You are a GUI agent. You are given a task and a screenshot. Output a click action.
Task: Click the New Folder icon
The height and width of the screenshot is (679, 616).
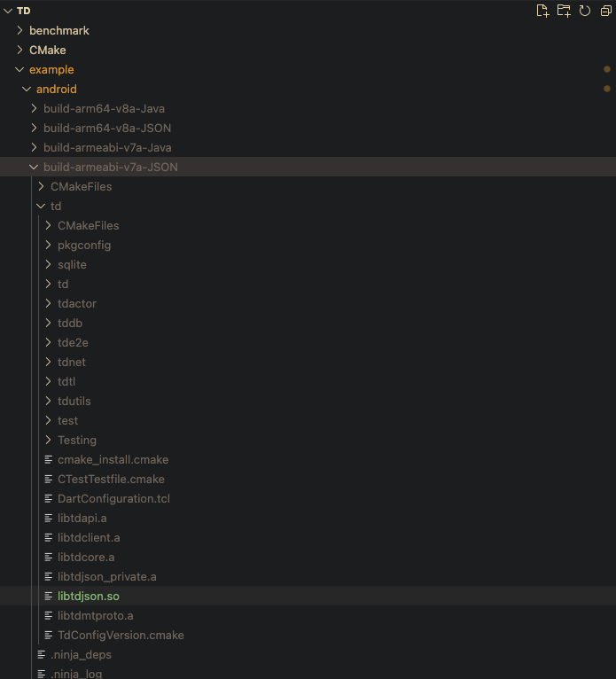pos(564,11)
